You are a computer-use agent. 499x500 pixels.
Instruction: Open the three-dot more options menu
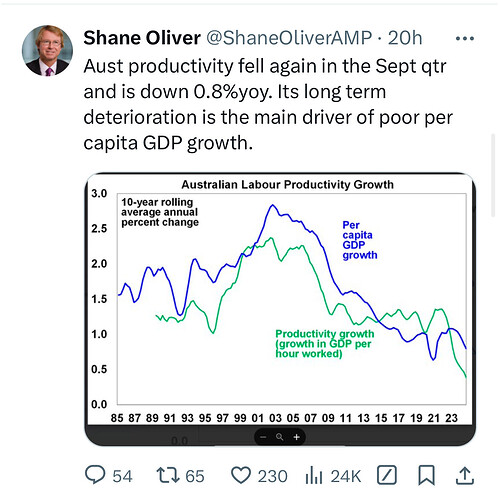[x=465, y=39]
